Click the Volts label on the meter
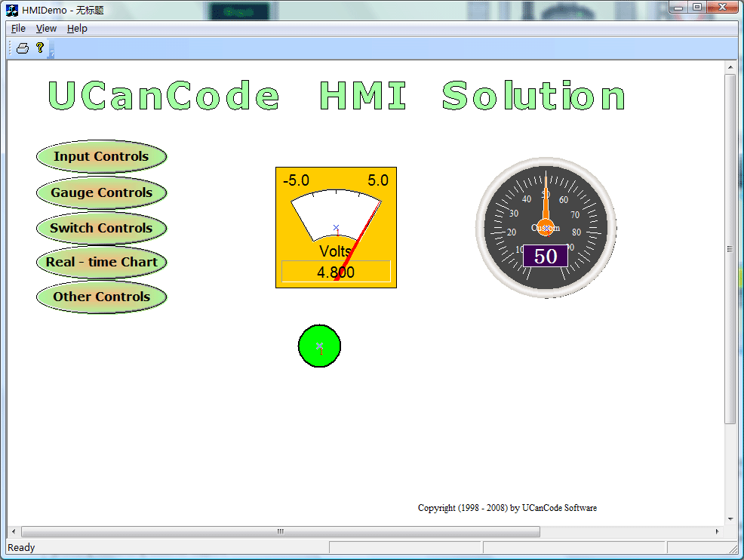The height and width of the screenshot is (560, 744). pos(335,251)
